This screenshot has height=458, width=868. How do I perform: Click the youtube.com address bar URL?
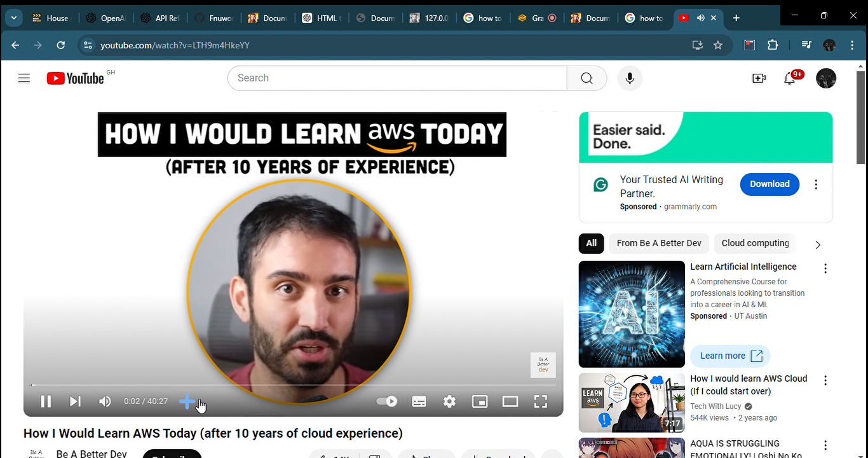coord(175,45)
